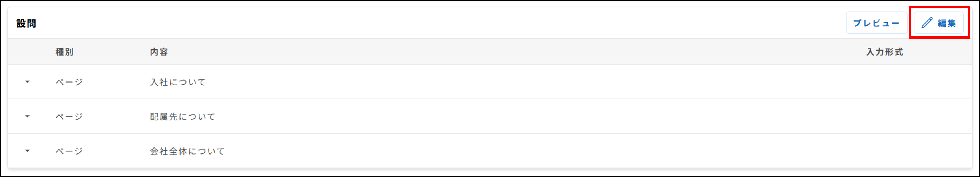Screen dimensions: 980x177
Task: Click the 内容 column header
Action: tap(159, 52)
